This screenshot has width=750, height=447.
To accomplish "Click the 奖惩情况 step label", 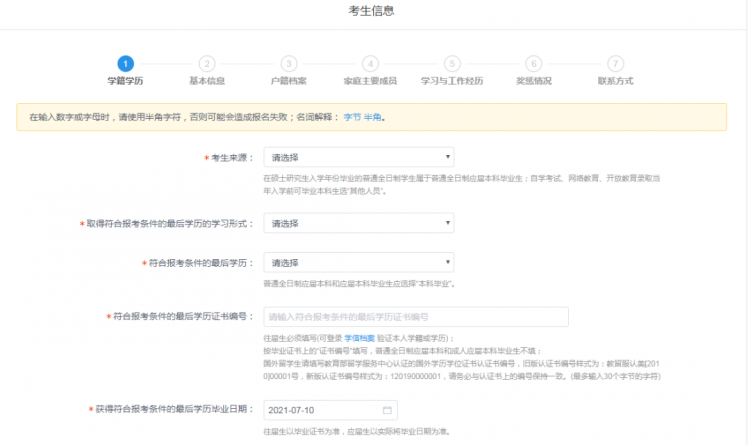I will point(534,81).
